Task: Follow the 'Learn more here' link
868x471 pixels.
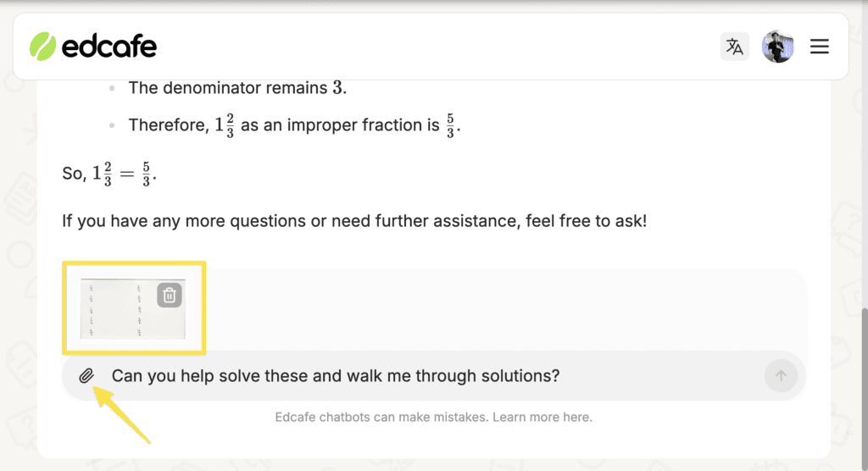Action: [542, 417]
